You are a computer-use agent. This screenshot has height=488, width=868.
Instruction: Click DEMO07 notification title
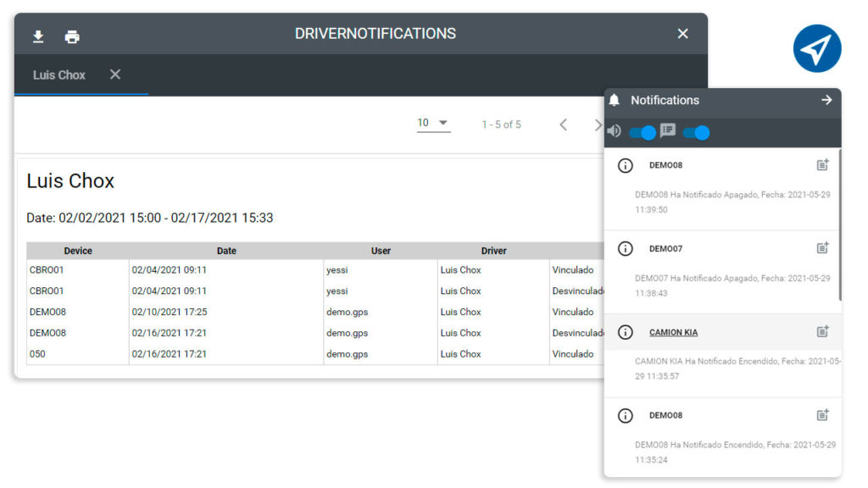(665, 249)
